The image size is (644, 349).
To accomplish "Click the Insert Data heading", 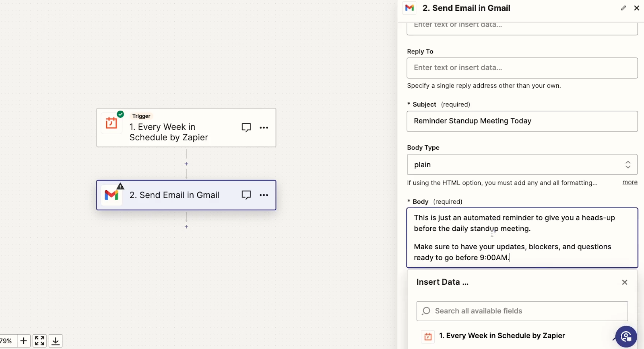I will pos(442,282).
